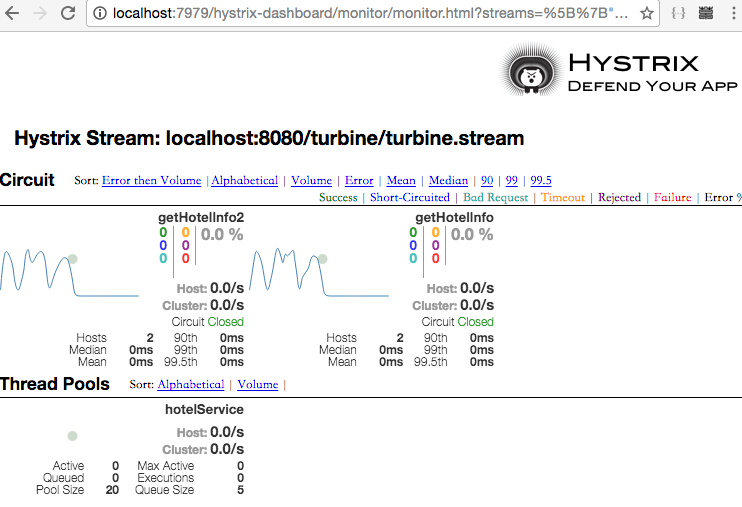Click hotelService Queue Size value 5

tap(240, 490)
